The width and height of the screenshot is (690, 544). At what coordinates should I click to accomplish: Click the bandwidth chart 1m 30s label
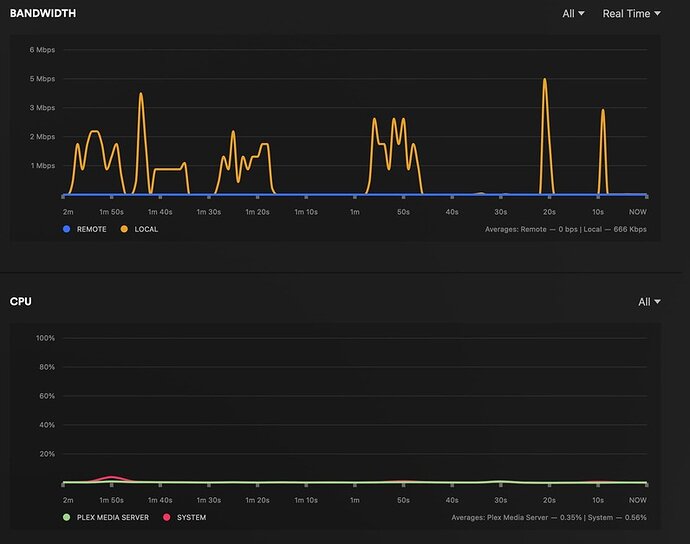click(209, 212)
